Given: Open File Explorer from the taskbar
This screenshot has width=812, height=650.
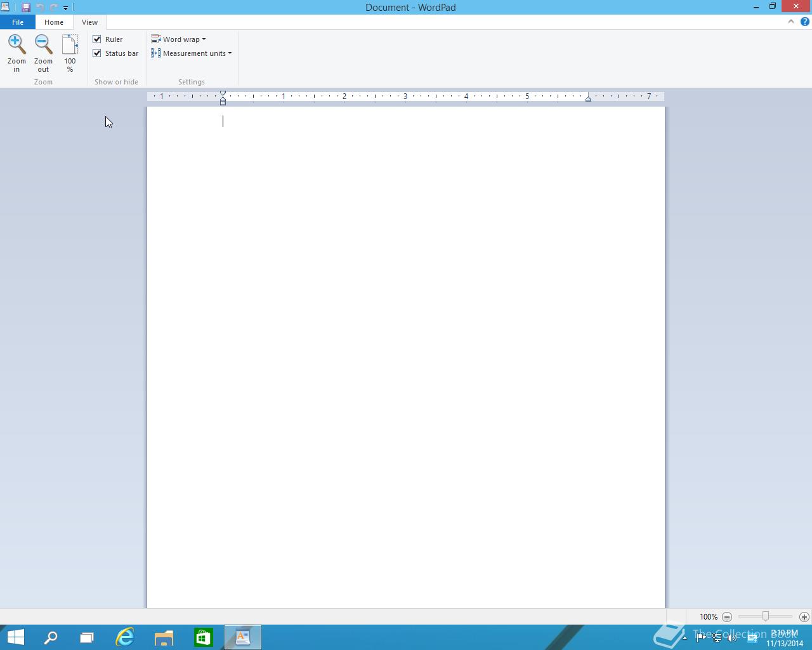Looking at the screenshot, I should (x=164, y=637).
